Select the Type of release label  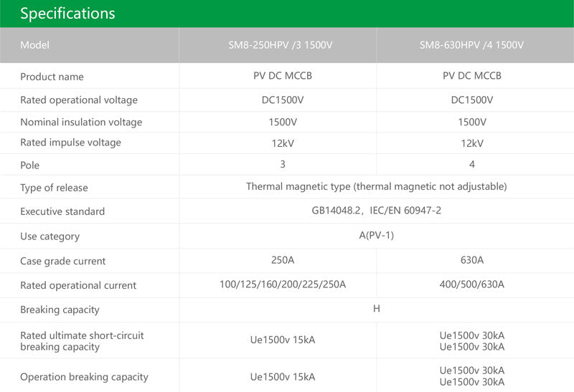point(54,188)
